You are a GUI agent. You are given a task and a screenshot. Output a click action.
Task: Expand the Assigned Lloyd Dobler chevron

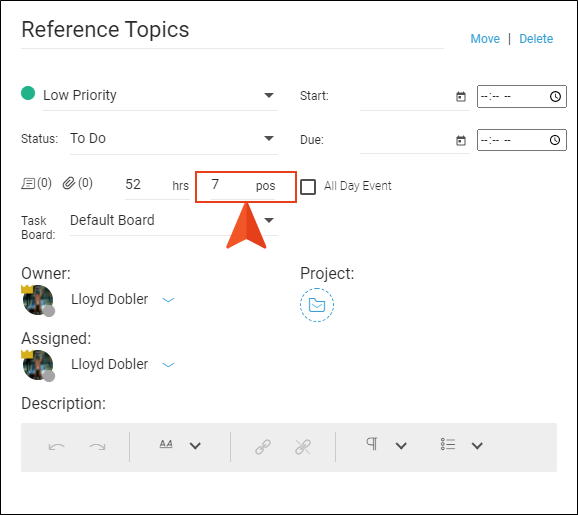click(x=168, y=365)
